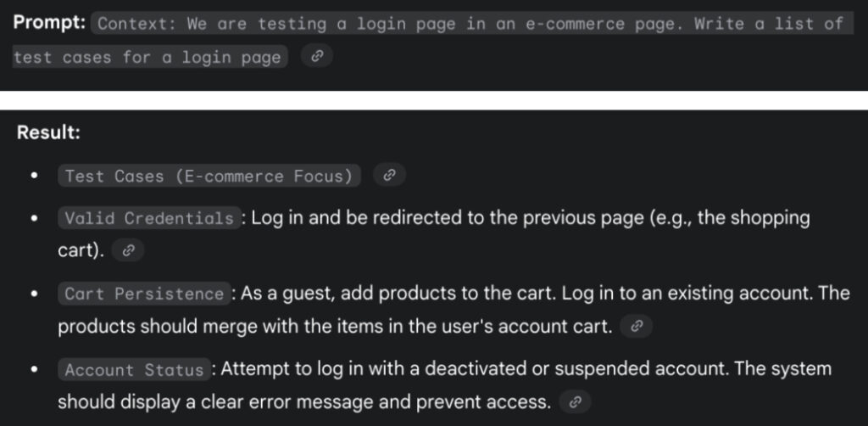Click the bullet beside Test Cases

[34, 176]
